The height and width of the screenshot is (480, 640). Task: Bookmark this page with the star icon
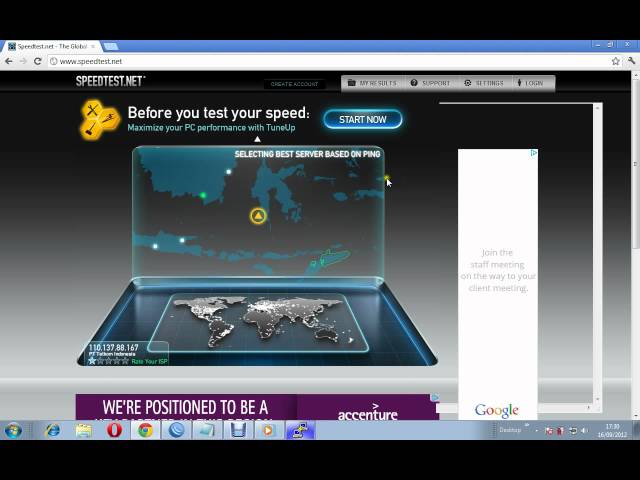point(616,61)
